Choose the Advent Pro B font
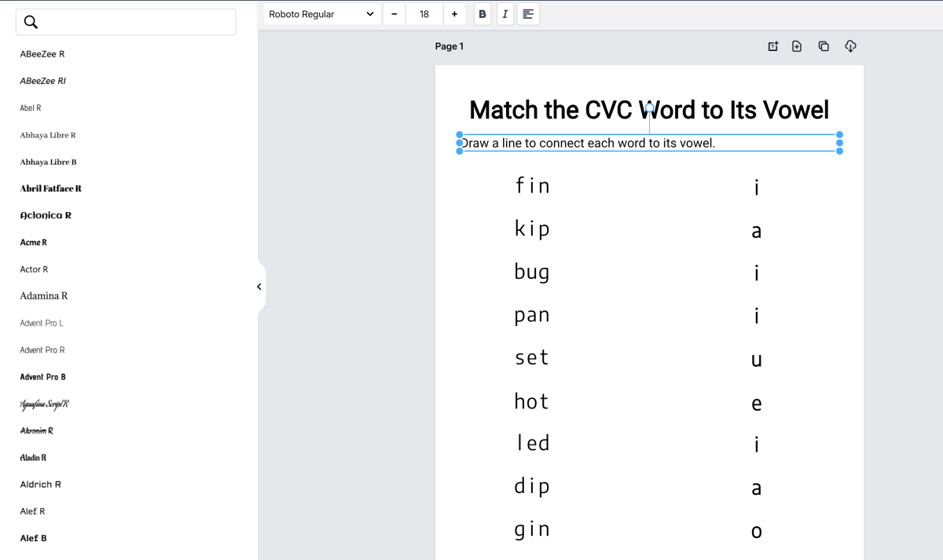The height and width of the screenshot is (560, 943). tap(43, 377)
